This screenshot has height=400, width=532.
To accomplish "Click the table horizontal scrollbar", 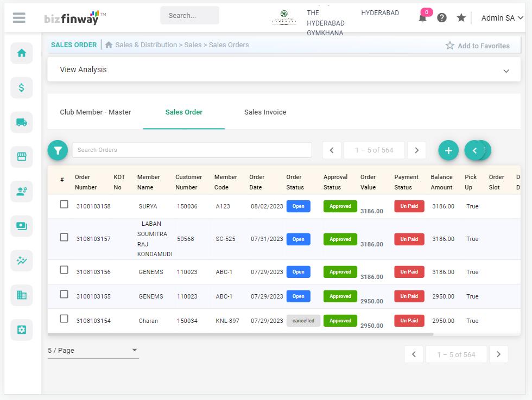I will [240, 334].
